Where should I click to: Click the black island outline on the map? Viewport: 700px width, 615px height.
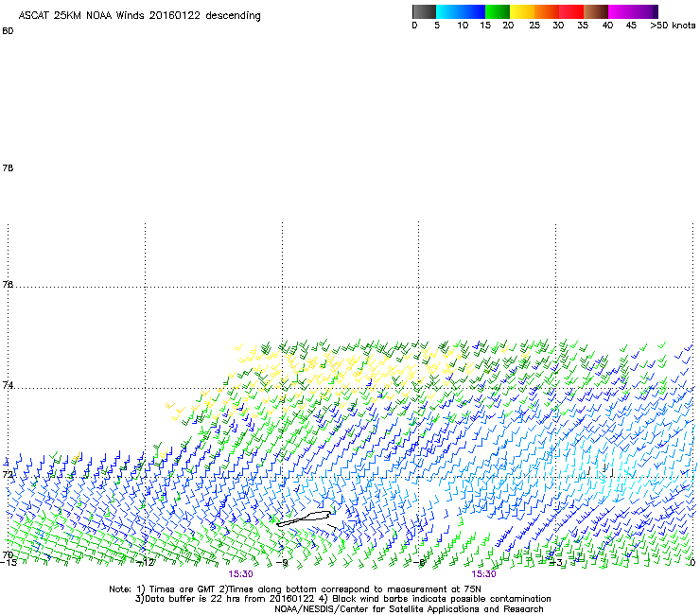[304, 519]
